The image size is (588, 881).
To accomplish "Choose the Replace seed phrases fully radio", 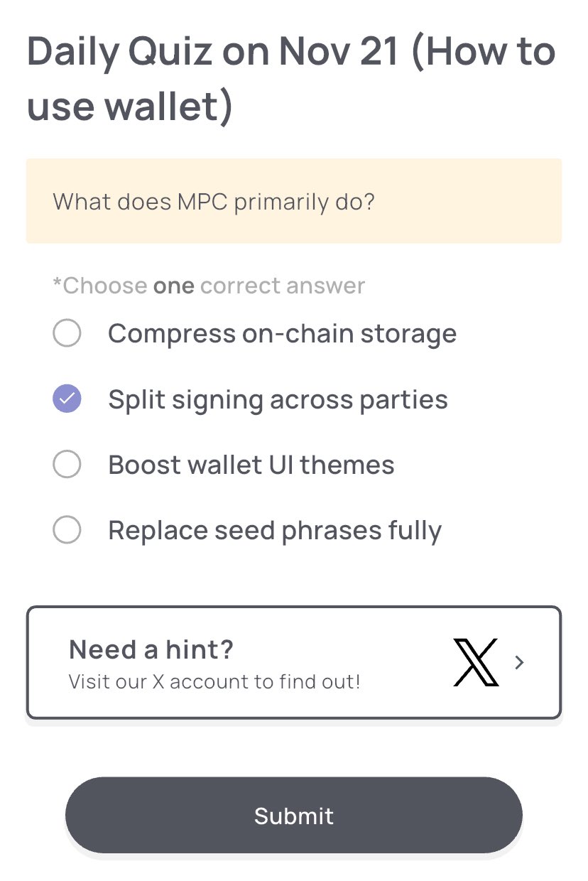I will (67, 530).
